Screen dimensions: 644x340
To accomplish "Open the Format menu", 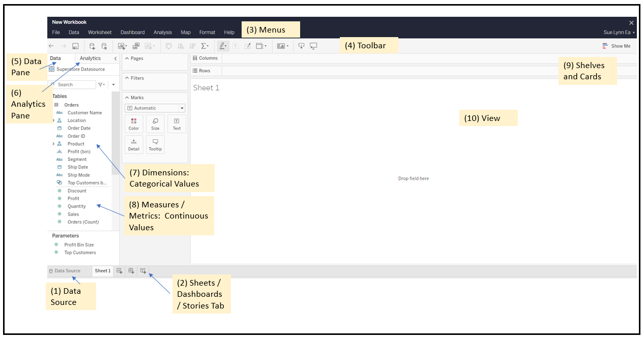I will click(207, 33).
